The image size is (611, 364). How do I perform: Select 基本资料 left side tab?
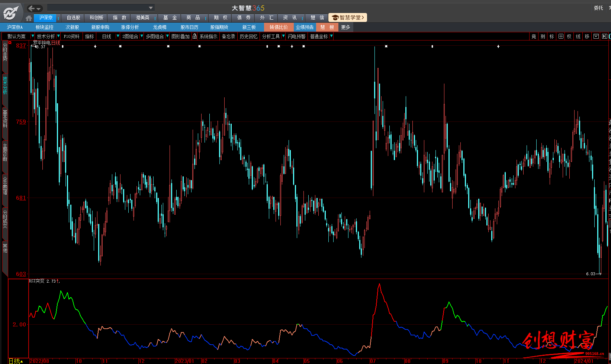[x=5, y=118]
